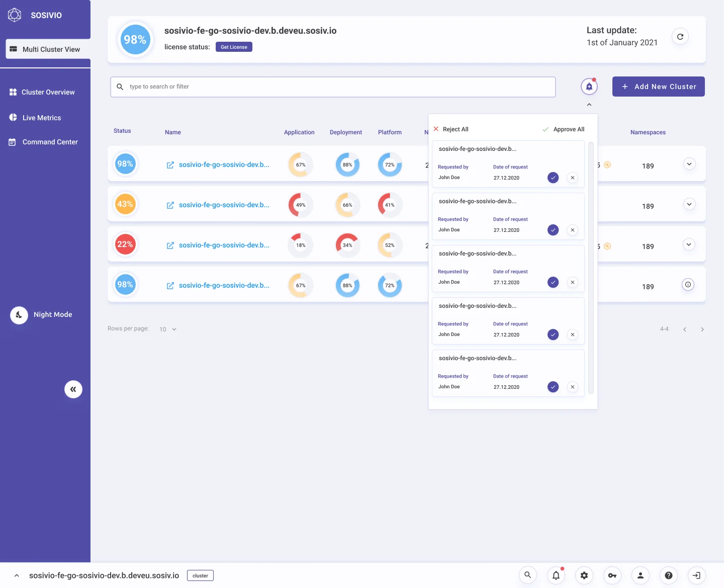This screenshot has width=724, height=588.
Task: Approve the first request with checkmark button
Action: (553, 178)
